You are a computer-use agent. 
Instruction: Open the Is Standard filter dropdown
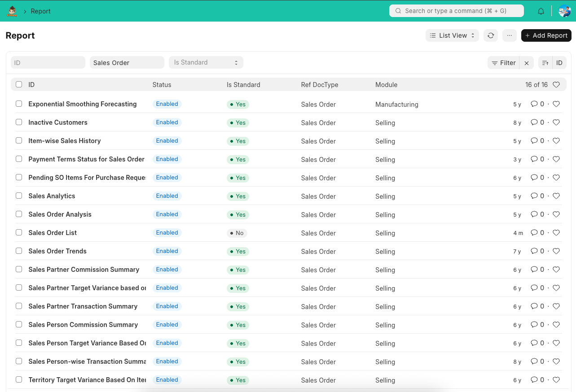click(206, 62)
